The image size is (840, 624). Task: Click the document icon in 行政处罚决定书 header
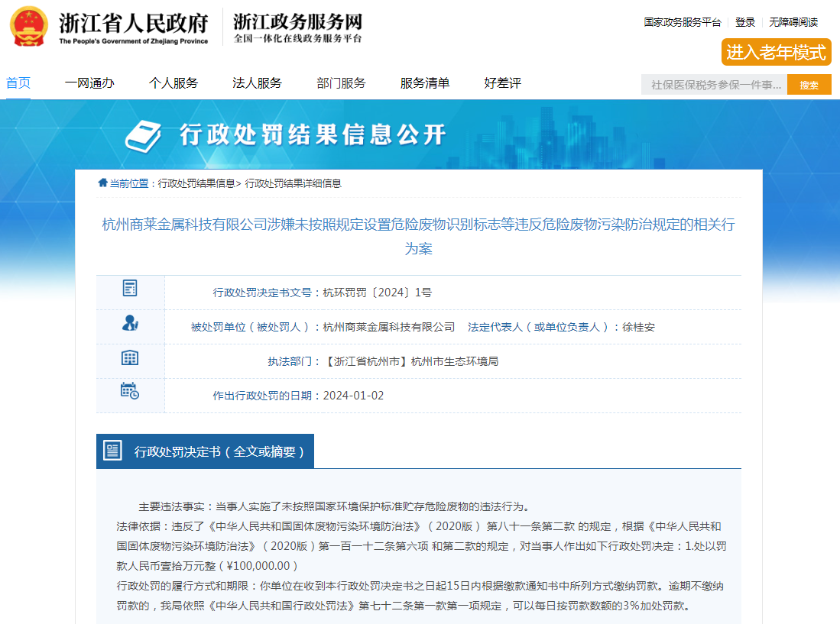(x=112, y=450)
